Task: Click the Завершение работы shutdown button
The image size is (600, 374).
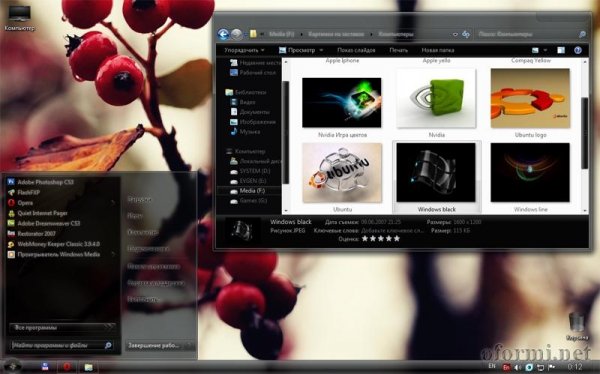Action: coord(154,346)
